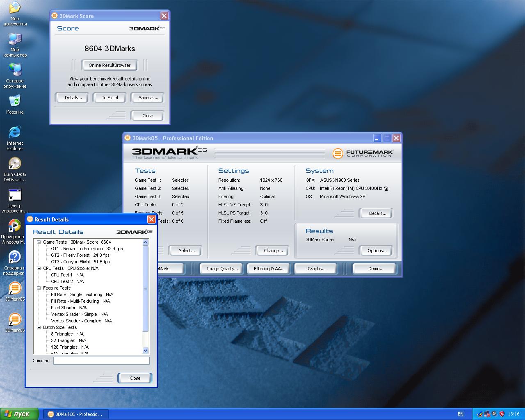The height and width of the screenshot is (420, 525).
Task: Open the Сетевое окружение desktop icon
Action: pyautogui.click(x=15, y=76)
